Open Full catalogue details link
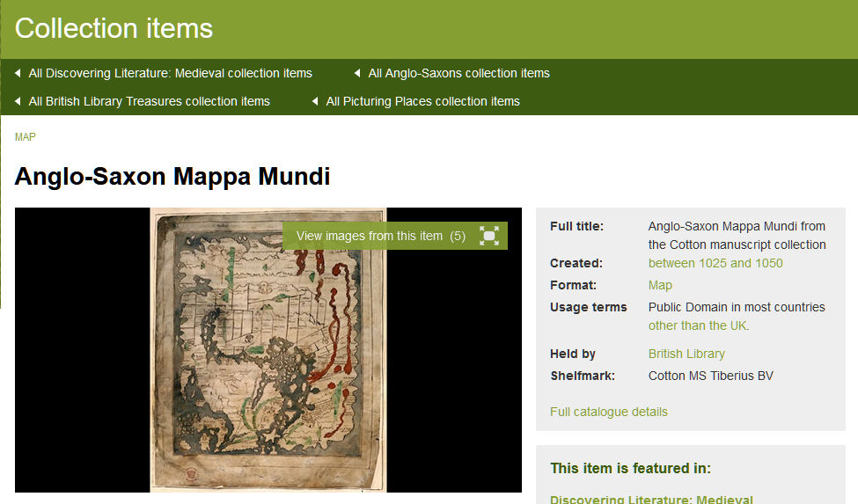This screenshot has width=858, height=504. 608,412
